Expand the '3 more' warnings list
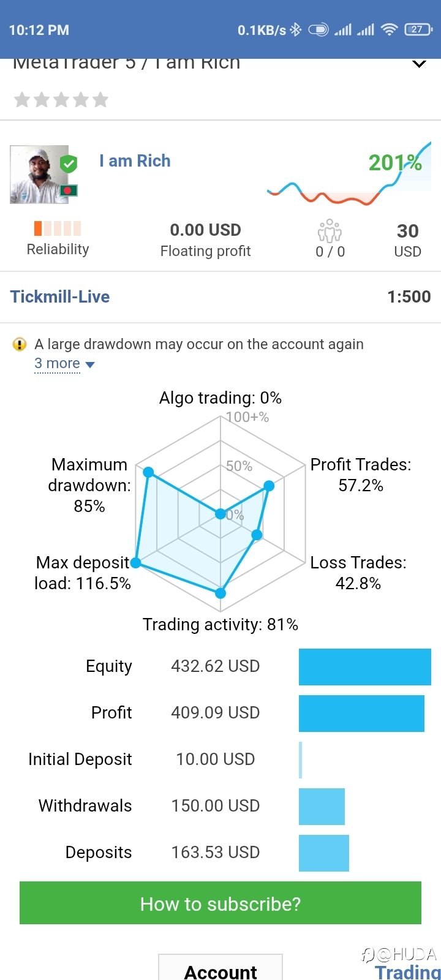Image resolution: width=441 pixels, height=980 pixels. 64,364
